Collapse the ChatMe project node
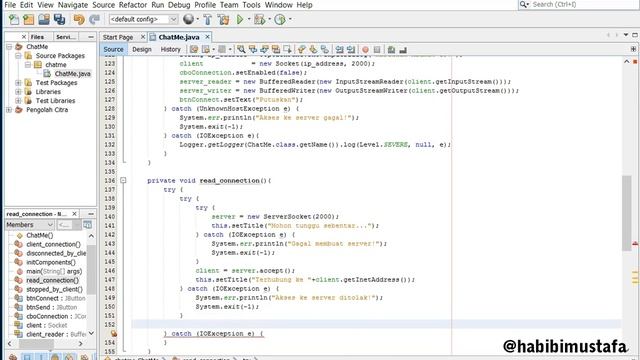640x360 pixels. [x=9, y=47]
